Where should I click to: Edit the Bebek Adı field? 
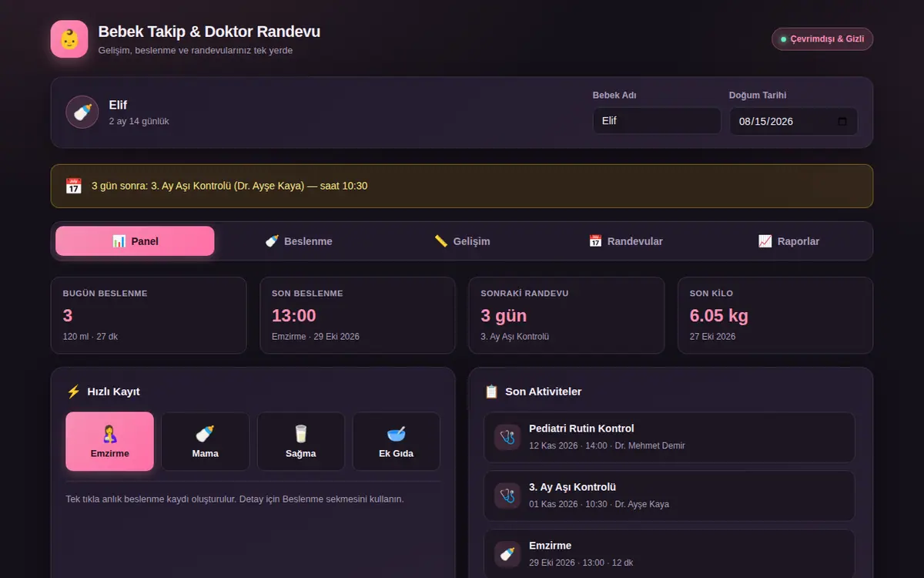(657, 121)
